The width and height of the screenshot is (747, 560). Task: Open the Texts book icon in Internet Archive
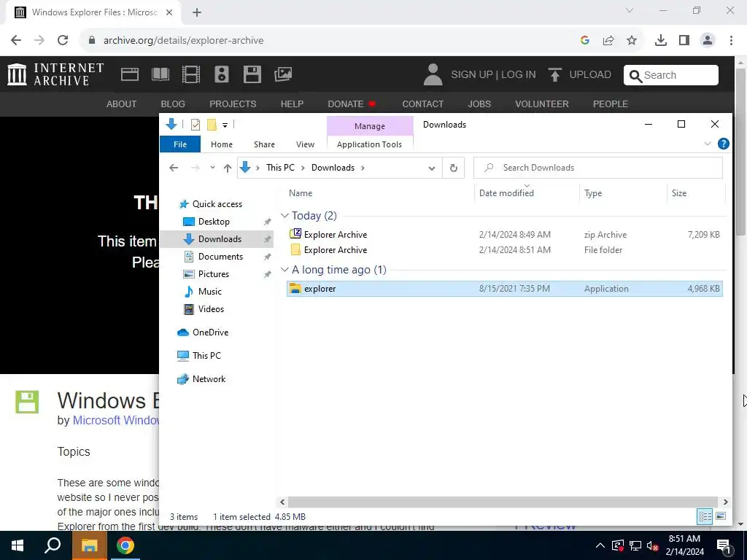(160, 74)
